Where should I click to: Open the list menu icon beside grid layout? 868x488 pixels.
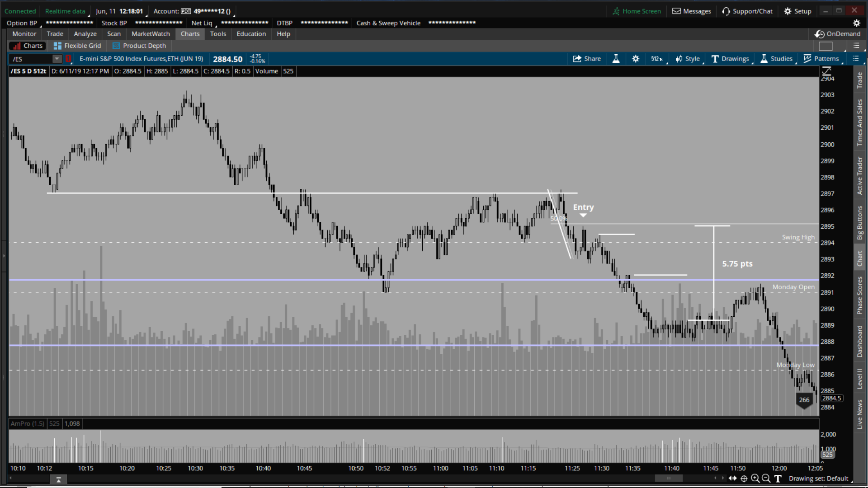pyautogui.click(x=856, y=46)
